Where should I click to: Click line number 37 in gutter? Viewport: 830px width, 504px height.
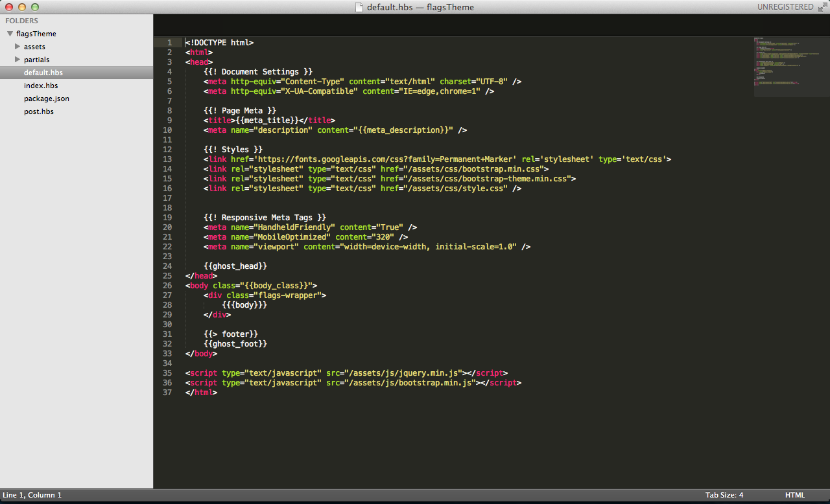pos(167,393)
